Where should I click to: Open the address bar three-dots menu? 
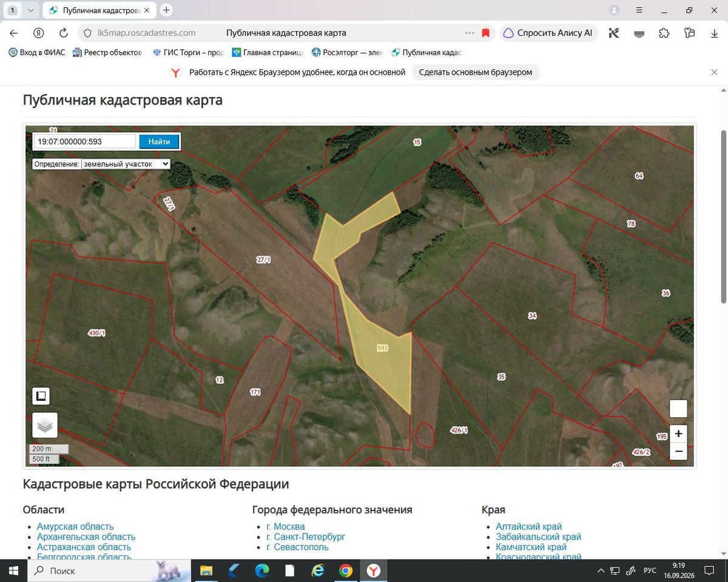470,33
